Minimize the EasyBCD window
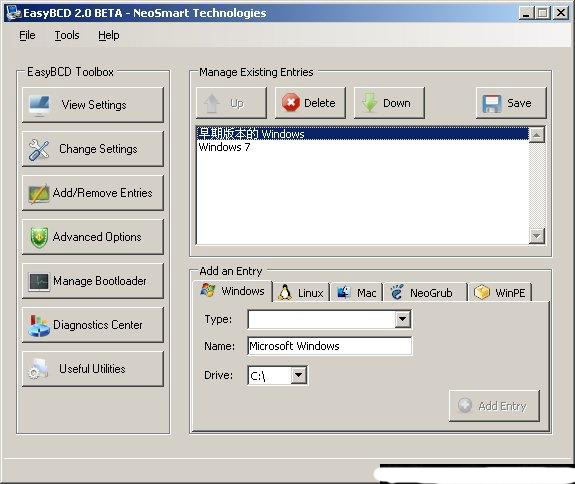This screenshot has width=575, height=484. click(527, 13)
